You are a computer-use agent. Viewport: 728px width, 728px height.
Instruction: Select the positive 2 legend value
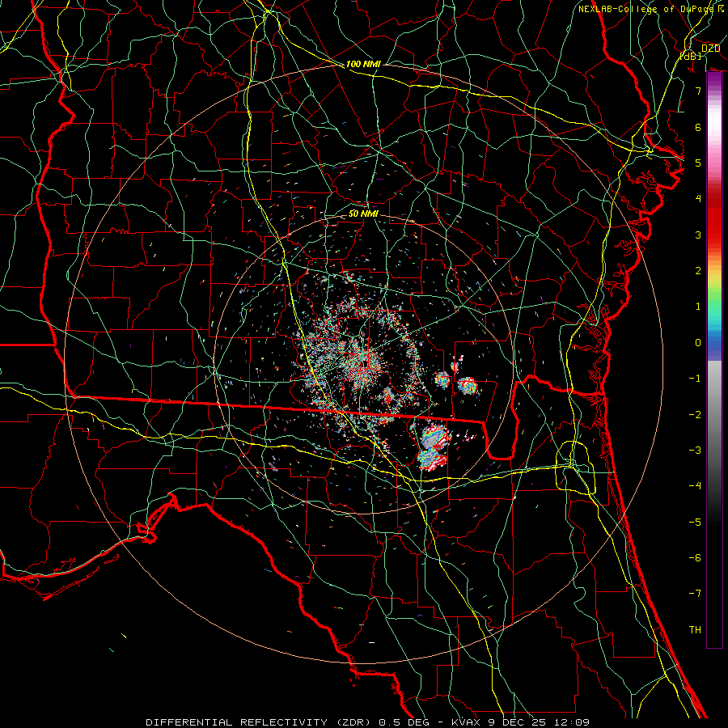698,271
